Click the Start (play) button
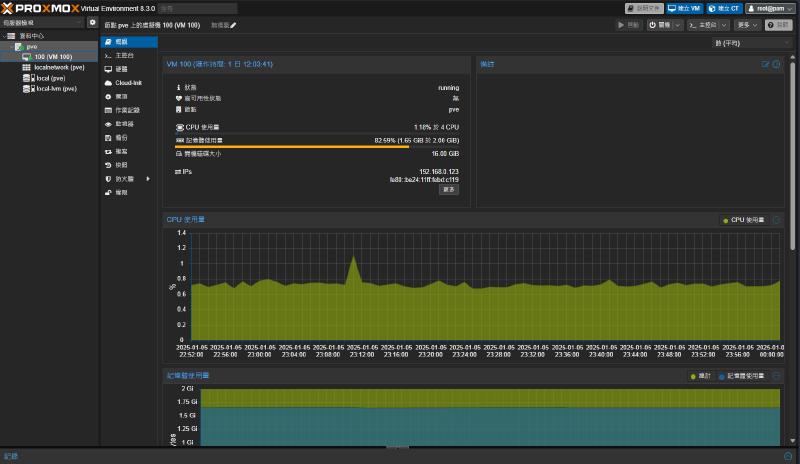 point(629,25)
